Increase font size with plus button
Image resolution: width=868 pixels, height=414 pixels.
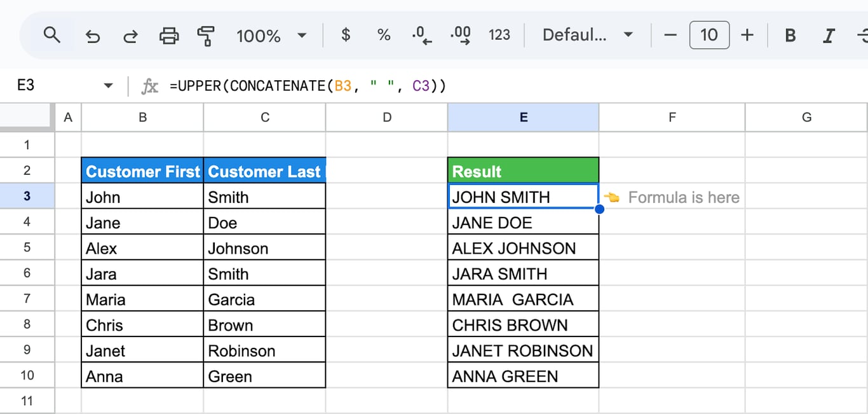(747, 35)
